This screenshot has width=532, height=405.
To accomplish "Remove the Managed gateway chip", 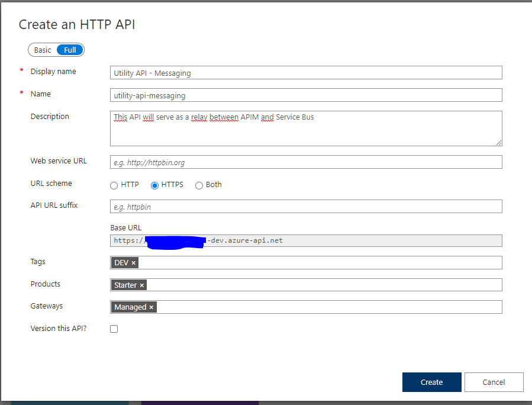I will [x=151, y=307].
